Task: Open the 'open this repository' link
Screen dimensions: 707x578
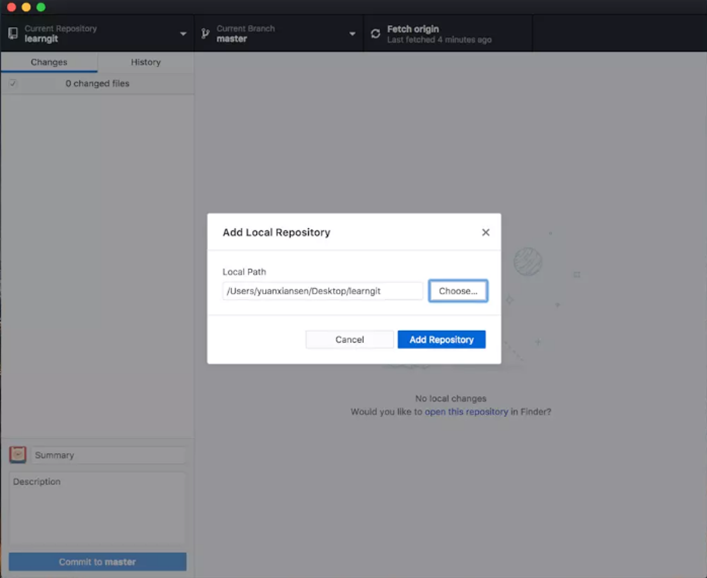Action: coord(466,412)
